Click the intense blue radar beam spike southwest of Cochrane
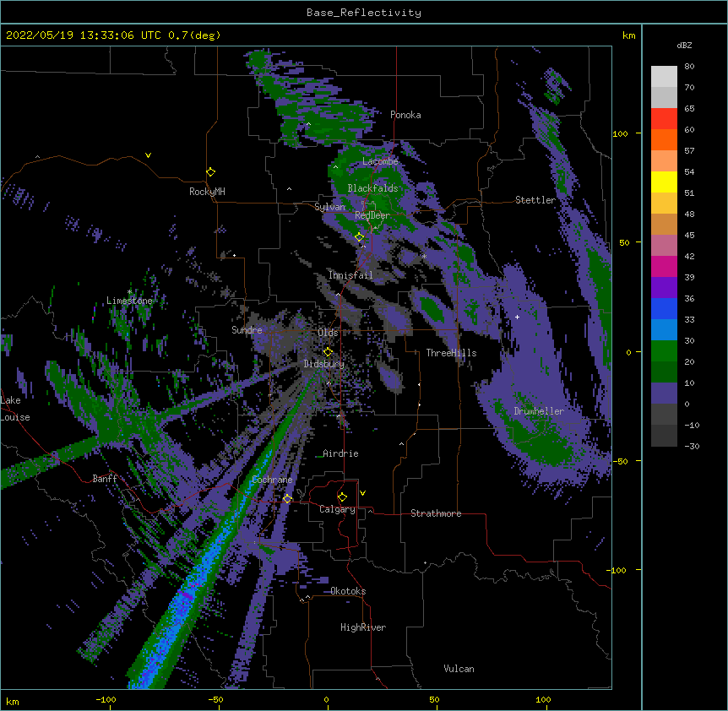 click(x=186, y=599)
